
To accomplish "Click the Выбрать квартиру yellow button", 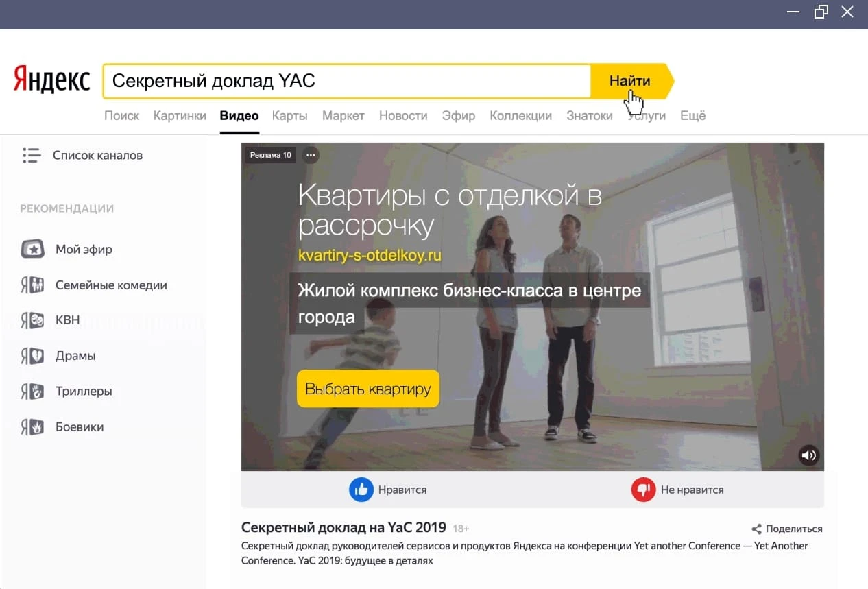I will point(367,388).
